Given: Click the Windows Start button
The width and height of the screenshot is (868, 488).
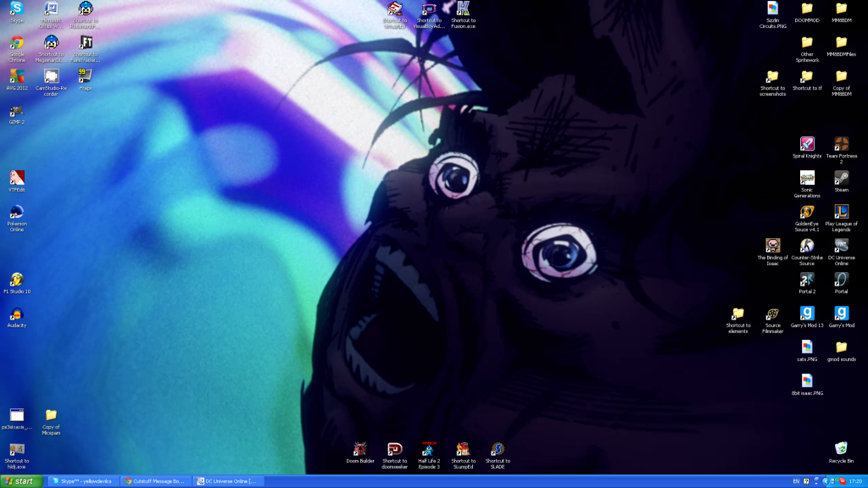Looking at the screenshot, I should 21,481.
